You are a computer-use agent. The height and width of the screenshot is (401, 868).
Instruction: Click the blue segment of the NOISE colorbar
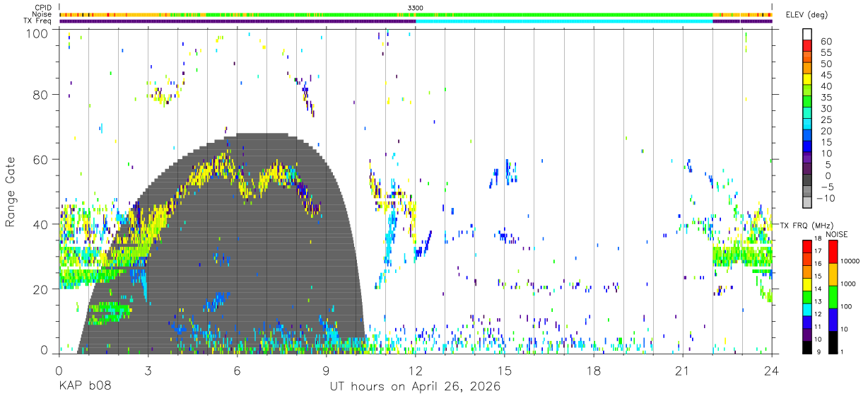click(832, 320)
